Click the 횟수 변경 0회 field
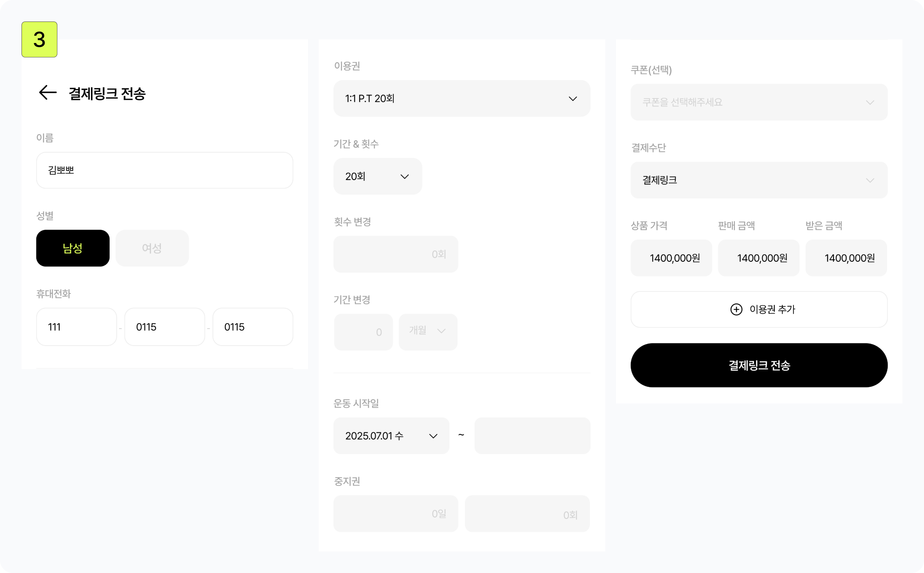Image resolution: width=924 pixels, height=573 pixels. (396, 254)
